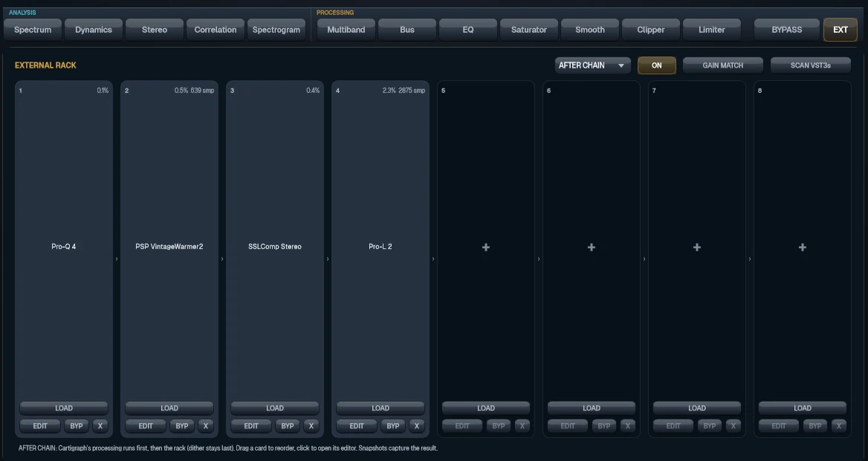Load a plugin into slot 2
This screenshot has height=461, width=868.
click(x=169, y=408)
